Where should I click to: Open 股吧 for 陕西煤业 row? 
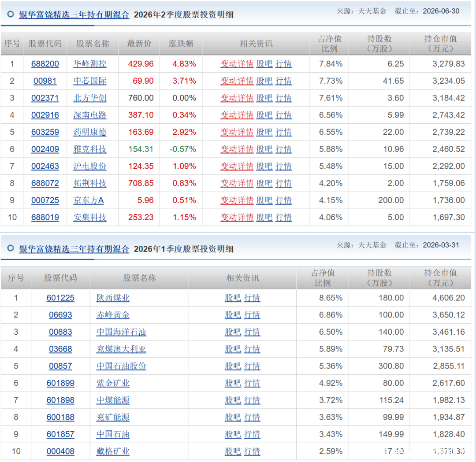(233, 298)
